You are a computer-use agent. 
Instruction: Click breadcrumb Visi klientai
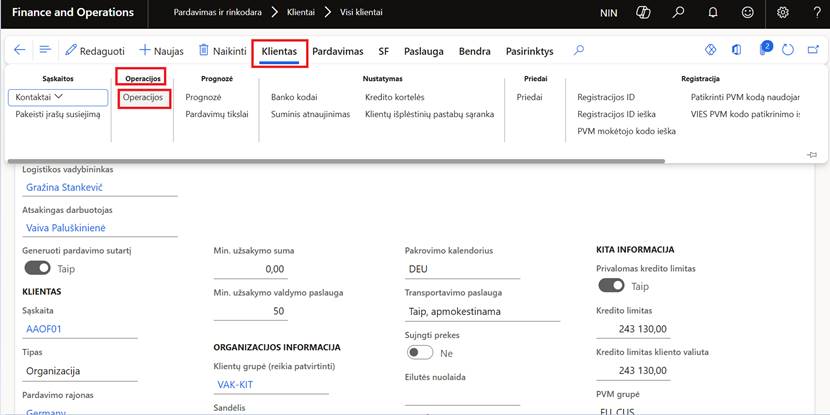(361, 12)
